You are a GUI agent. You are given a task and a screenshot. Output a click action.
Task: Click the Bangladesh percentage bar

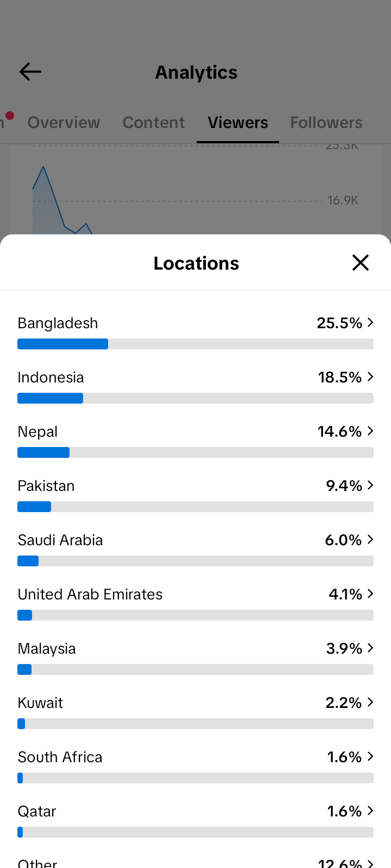pyautogui.click(x=195, y=344)
